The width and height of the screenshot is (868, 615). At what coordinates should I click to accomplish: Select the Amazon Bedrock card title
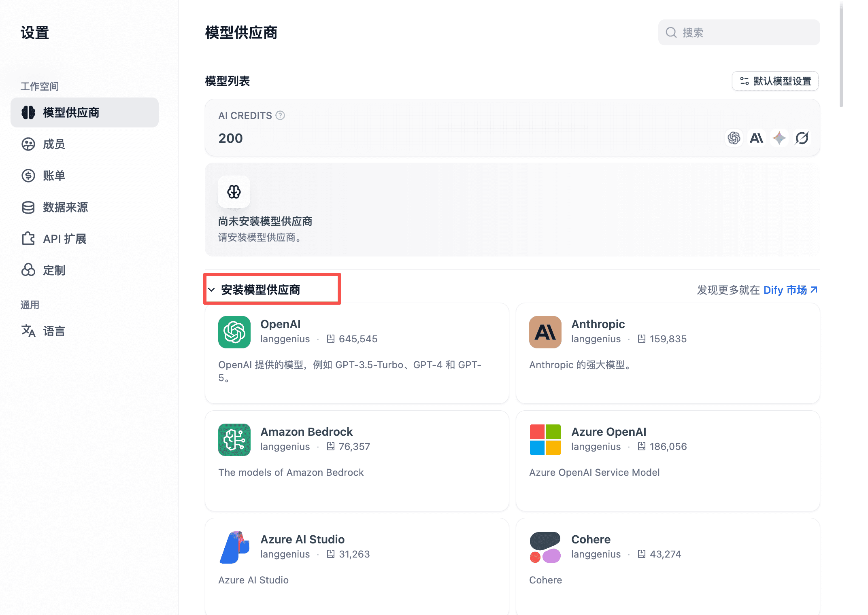tap(306, 432)
